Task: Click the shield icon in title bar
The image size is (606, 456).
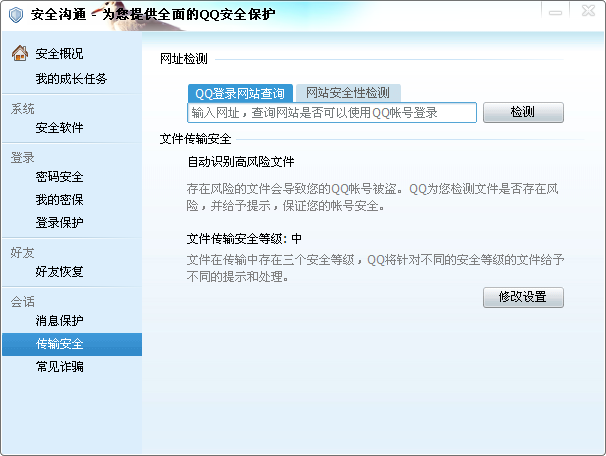Action: (x=16, y=15)
